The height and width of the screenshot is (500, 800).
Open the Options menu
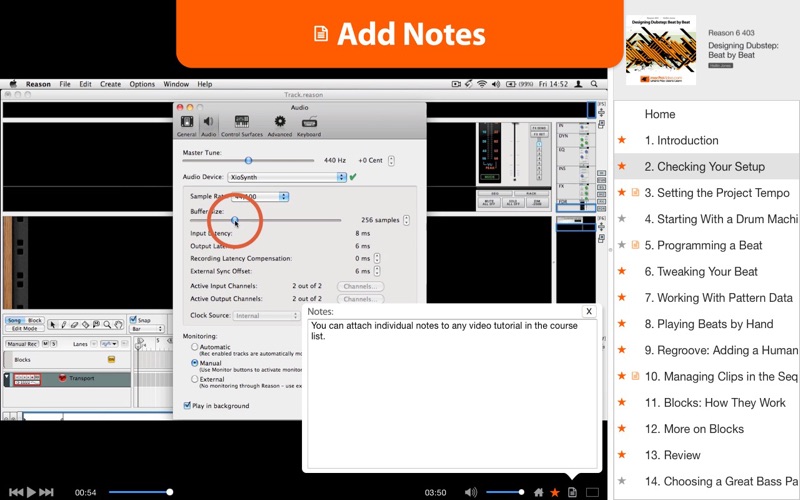coord(142,84)
